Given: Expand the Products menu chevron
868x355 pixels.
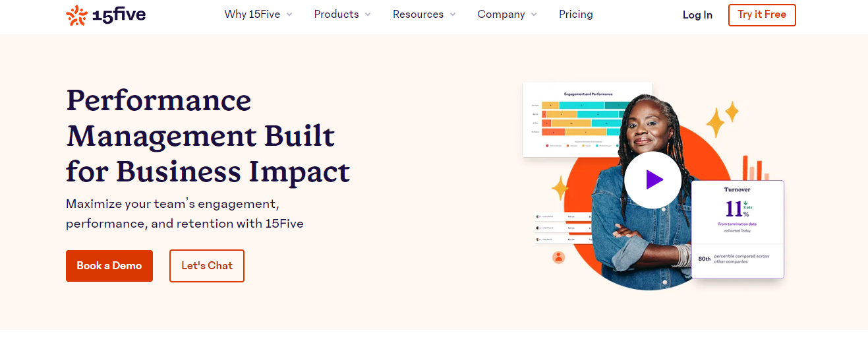Looking at the screenshot, I should tap(368, 15).
